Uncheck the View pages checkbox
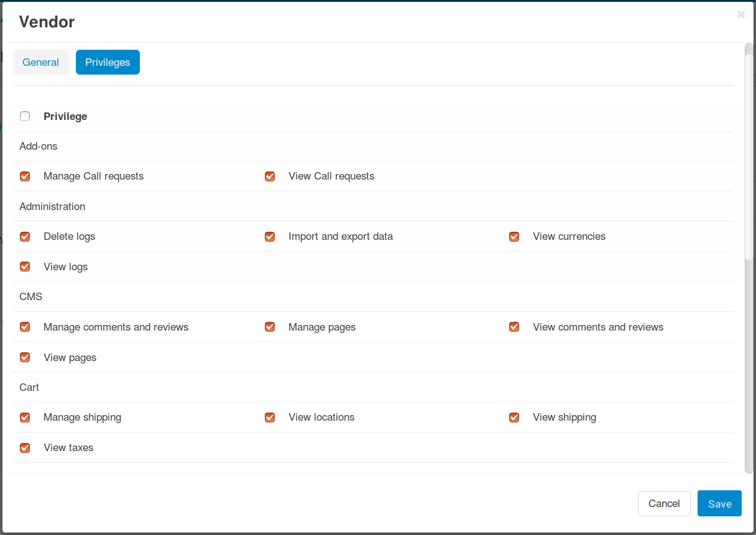Screen dimensions: 756x535 click(25, 357)
